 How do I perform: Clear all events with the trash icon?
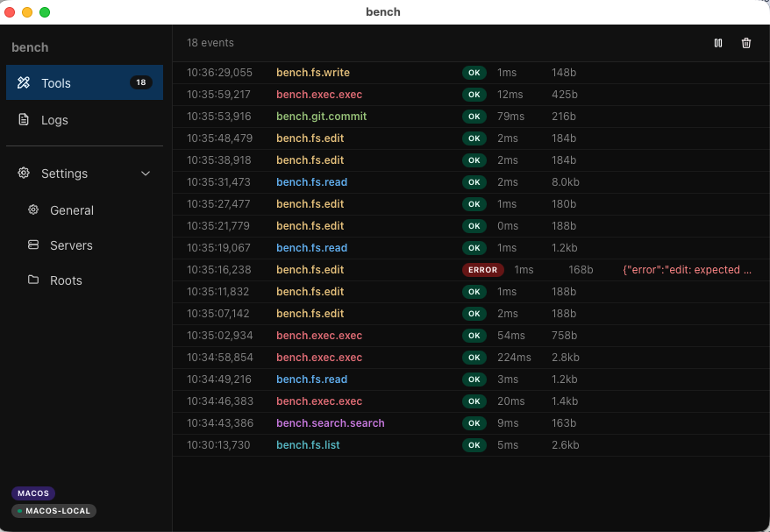[x=746, y=43]
